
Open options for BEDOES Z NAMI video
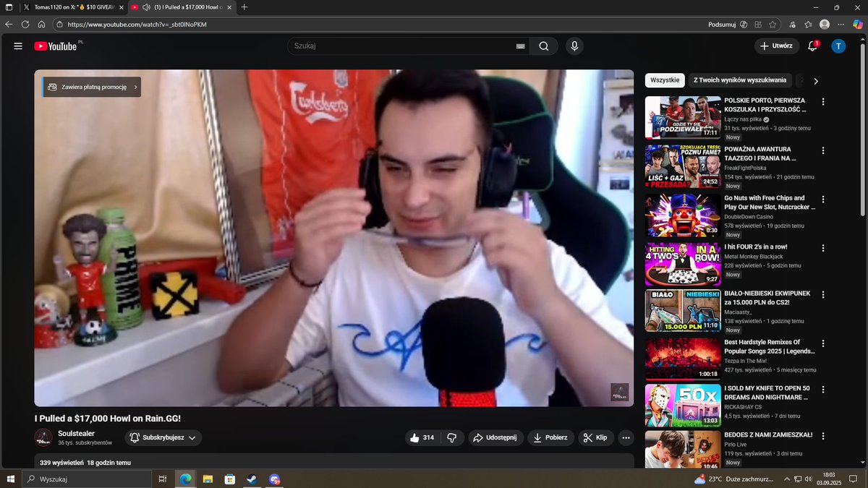(x=822, y=435)
